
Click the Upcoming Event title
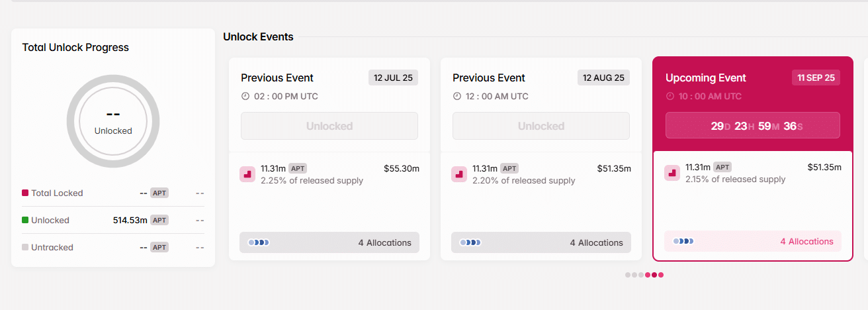point(705,77)
